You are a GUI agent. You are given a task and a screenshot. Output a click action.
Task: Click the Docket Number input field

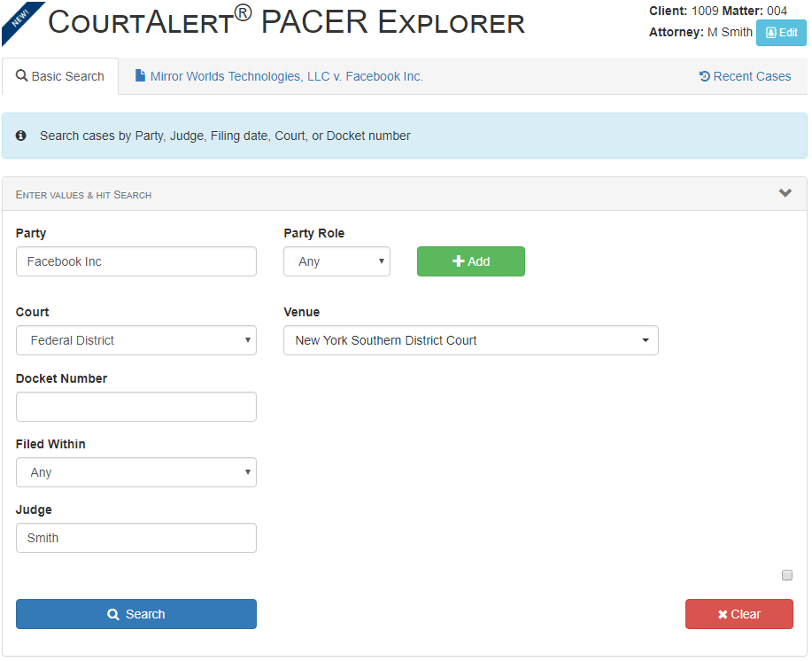[136, 407]
